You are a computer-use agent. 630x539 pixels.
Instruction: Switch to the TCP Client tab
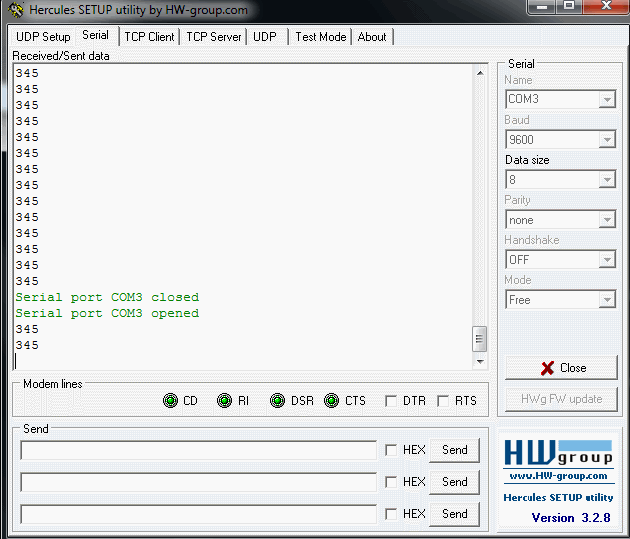coord(149,37)
